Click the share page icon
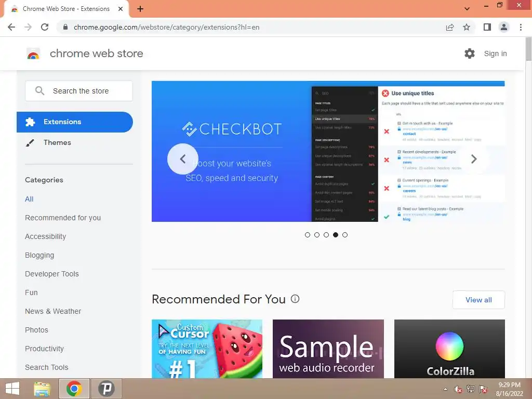The height and width of the screenshot is (399, 532). (x=450, y=27)
